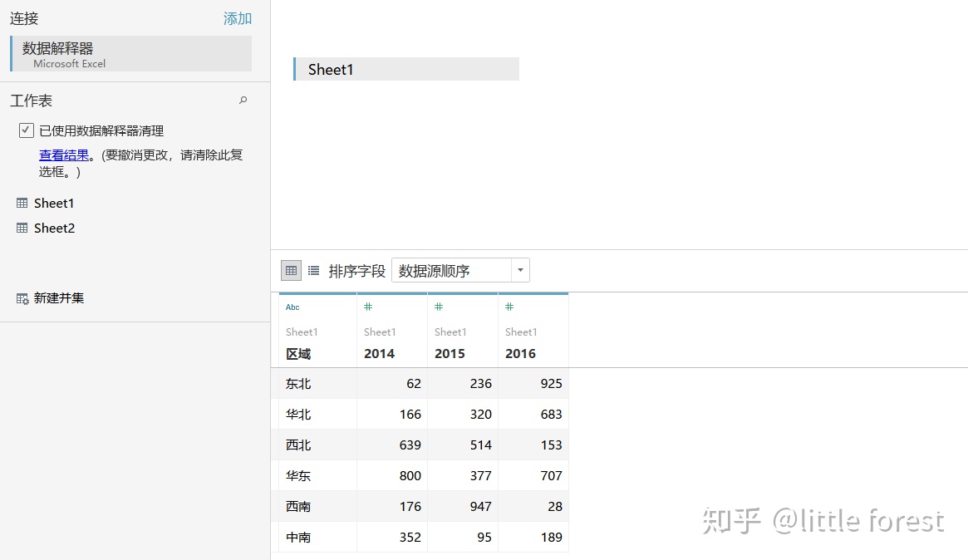
Task: Switch to metadata list view icon
Action: [313, 270]
